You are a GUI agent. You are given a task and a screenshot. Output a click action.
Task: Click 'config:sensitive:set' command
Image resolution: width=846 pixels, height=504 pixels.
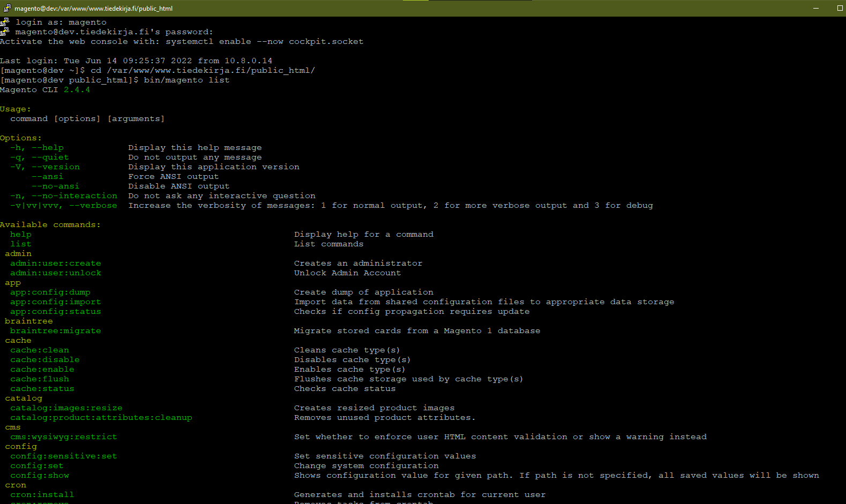click(x=64, y=456)
